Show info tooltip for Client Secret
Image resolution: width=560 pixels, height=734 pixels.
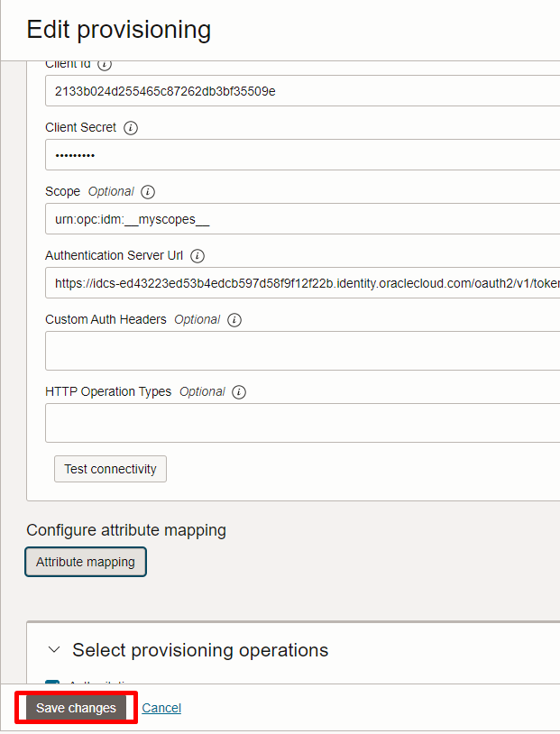click(x=131, y=128)
